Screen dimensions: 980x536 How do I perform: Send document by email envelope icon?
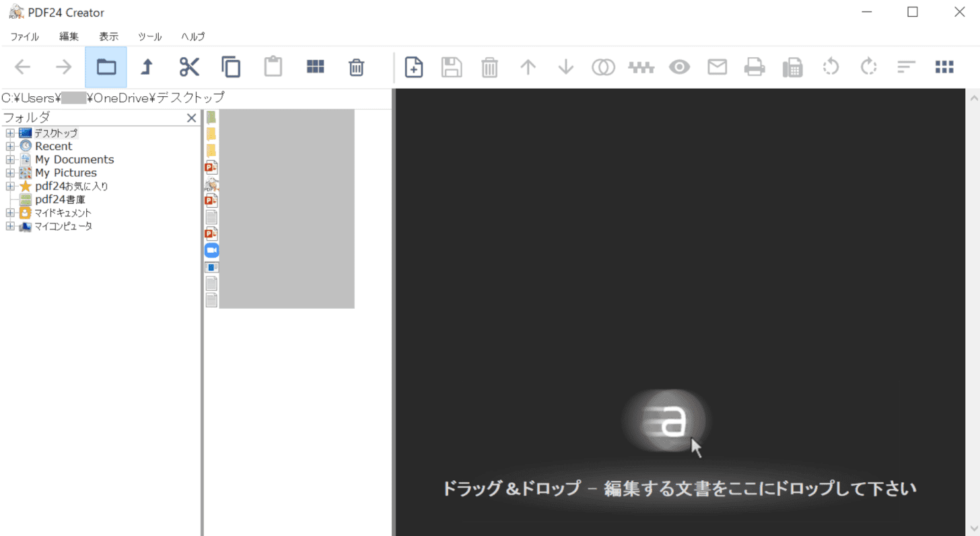717,67
